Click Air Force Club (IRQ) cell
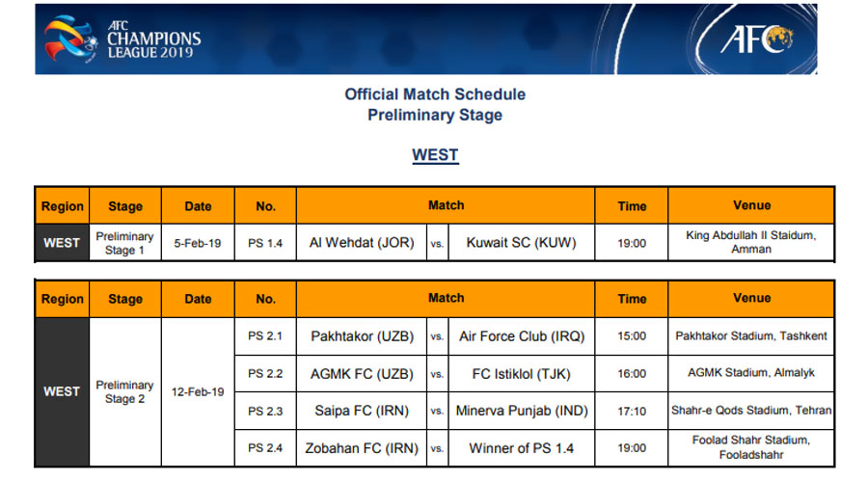Viewport: 868px width, 482px height. tap(522, 336)
